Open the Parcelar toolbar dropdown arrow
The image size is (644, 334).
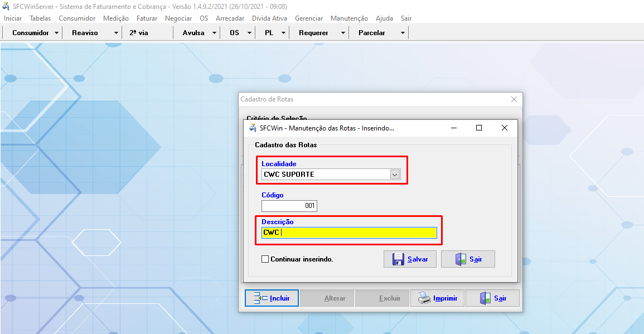[403, 33]
